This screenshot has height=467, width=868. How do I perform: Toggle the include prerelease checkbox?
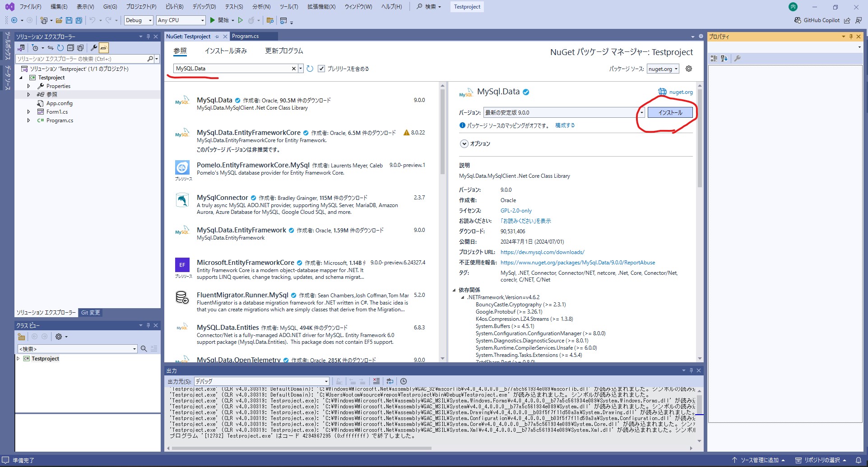point(321,69)
